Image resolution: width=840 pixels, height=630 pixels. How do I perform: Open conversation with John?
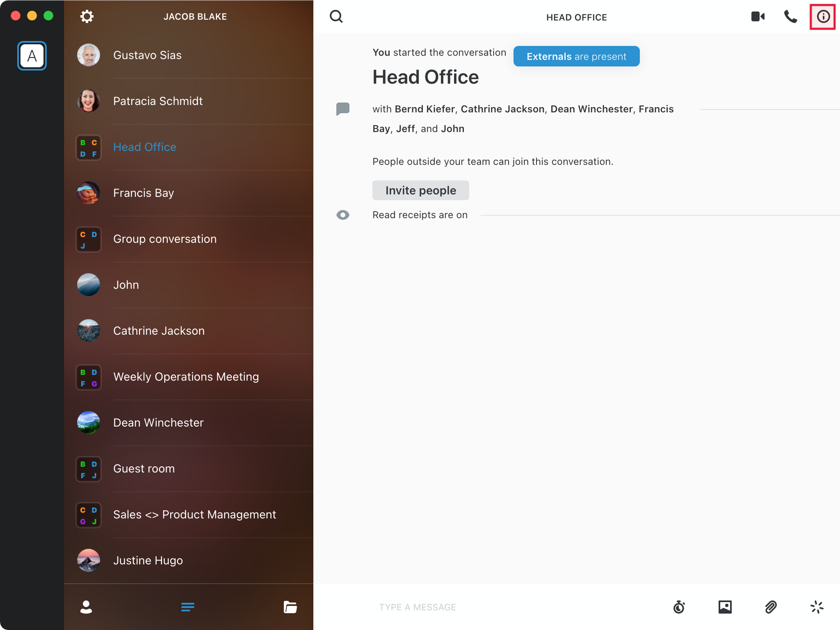(189, 285)
